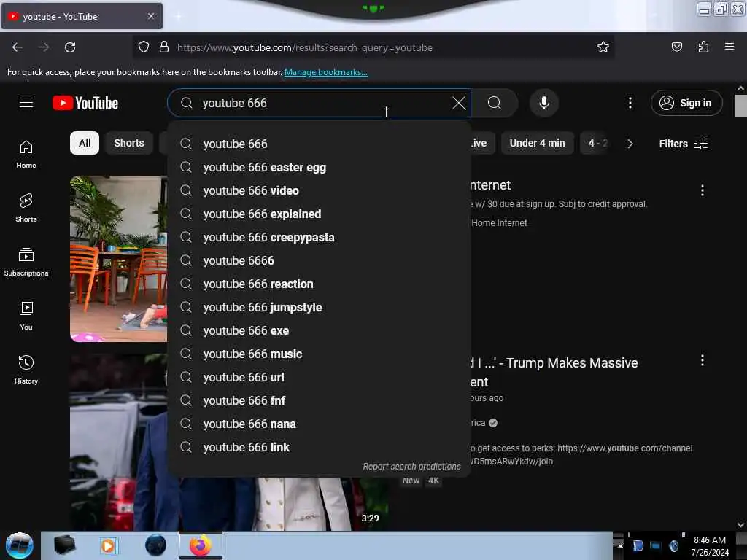Select the All filter chip
The height and width of the screenshot is (560, 747).
85,143
